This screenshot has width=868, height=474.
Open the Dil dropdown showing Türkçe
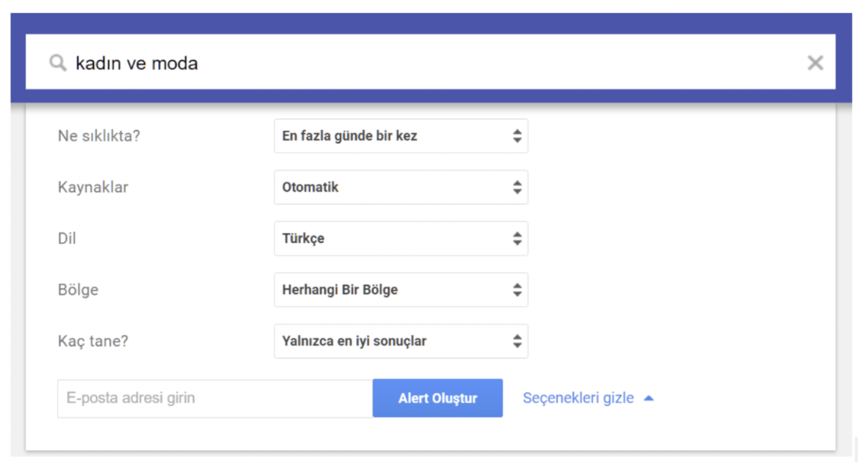(401, 239)
